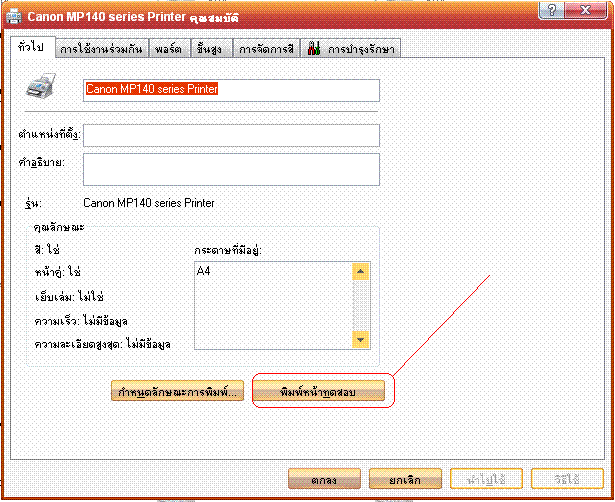Click the นำไปใช้ apply button

[486, 479]
